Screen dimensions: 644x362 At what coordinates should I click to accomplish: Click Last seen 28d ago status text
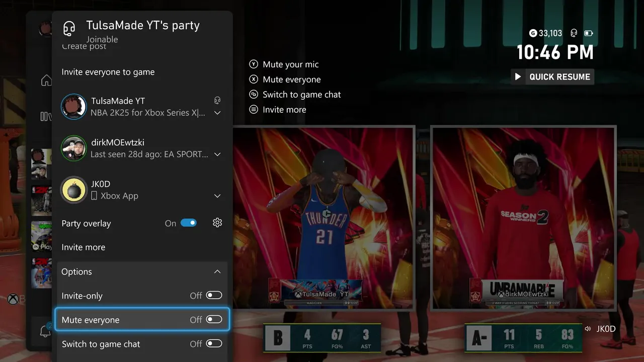click(x=149, y=154)
